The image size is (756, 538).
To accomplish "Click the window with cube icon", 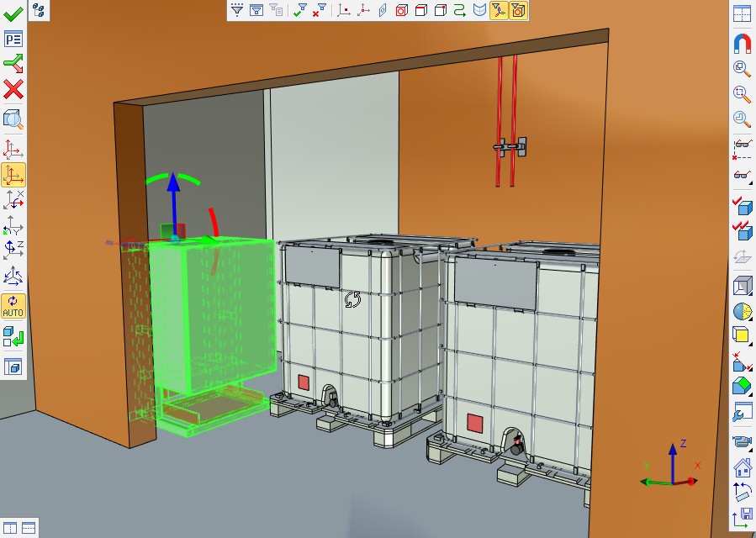I will (x=13, y=367).
